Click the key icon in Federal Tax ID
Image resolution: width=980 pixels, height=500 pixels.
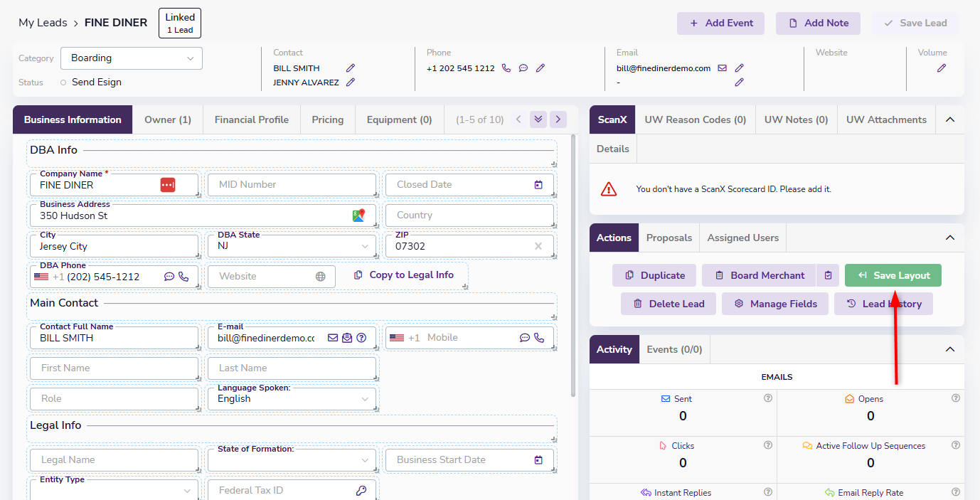pos(361,490)
